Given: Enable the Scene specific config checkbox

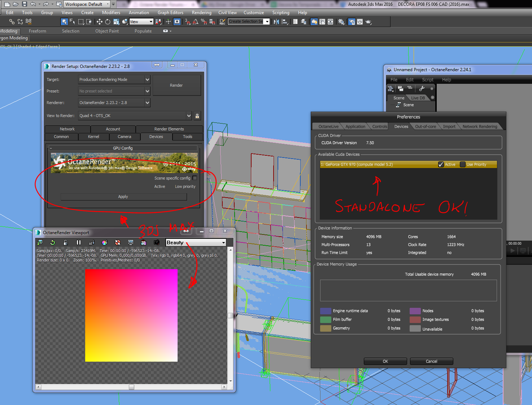Looking at the screenshot, I should 195,178.
